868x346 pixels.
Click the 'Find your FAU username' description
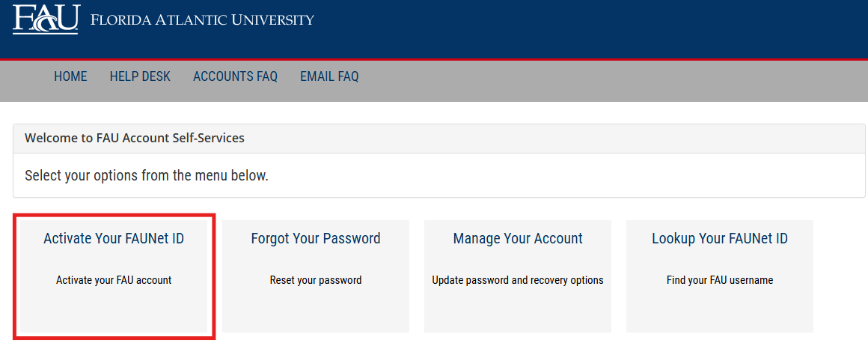click(x=720, y=281)
